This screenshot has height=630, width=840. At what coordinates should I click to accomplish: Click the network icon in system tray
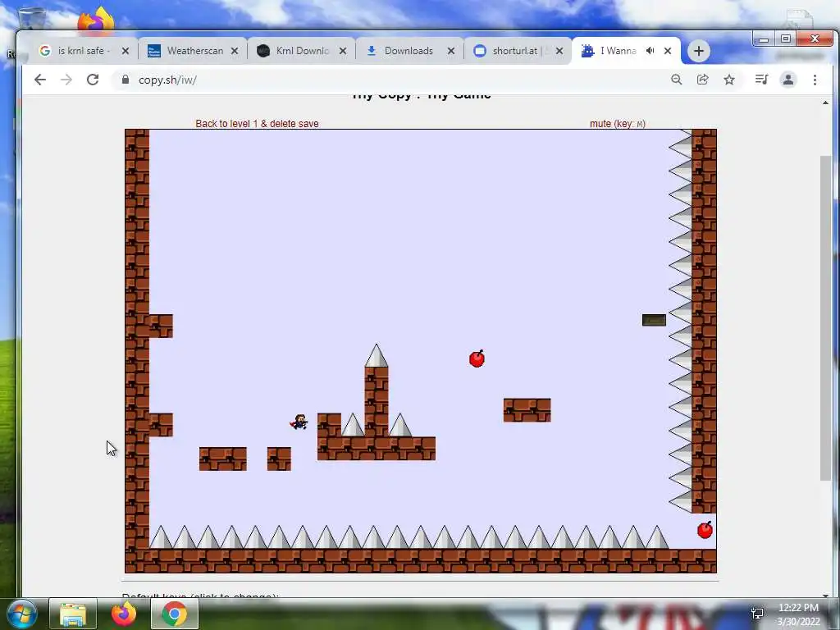coord(757,613)
